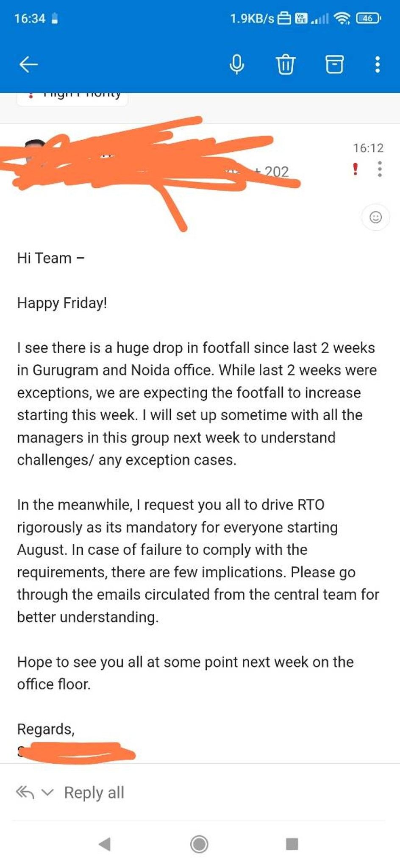This screenshot has width=400, height=868.
Task: Tap Reply all to respond to everyone
Action: point(93,792)
